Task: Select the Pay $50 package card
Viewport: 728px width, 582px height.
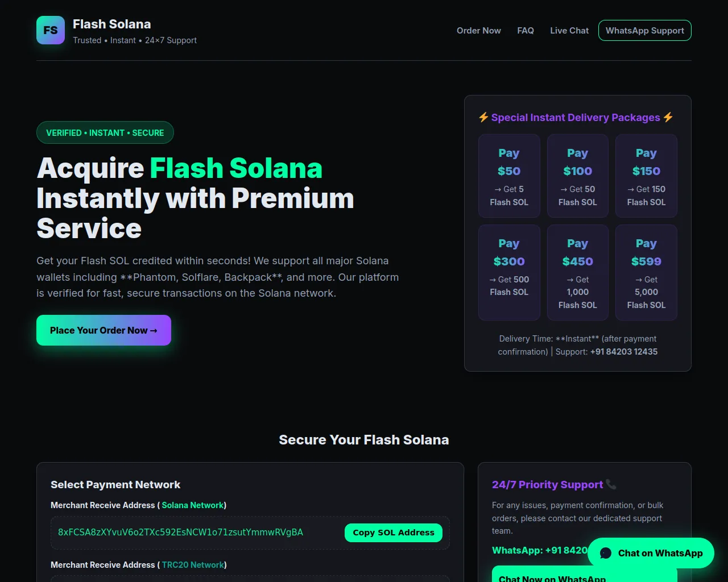Action: (x=509, y=176)
